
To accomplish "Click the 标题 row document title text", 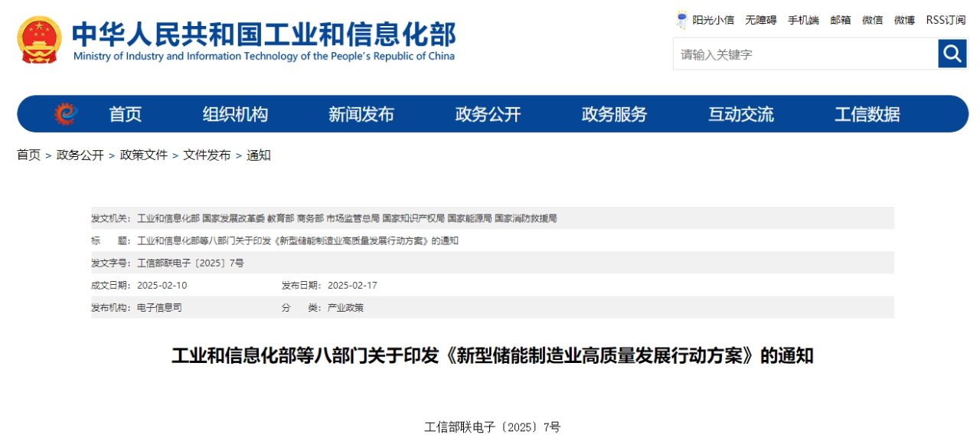I will pos(298,240).
